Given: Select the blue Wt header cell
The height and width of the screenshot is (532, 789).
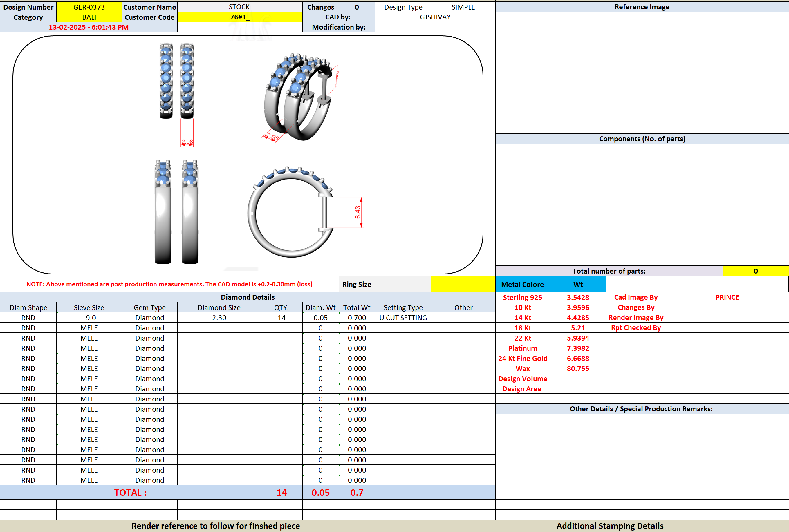Looking at the screenshot, I should [x=578, y=284].
